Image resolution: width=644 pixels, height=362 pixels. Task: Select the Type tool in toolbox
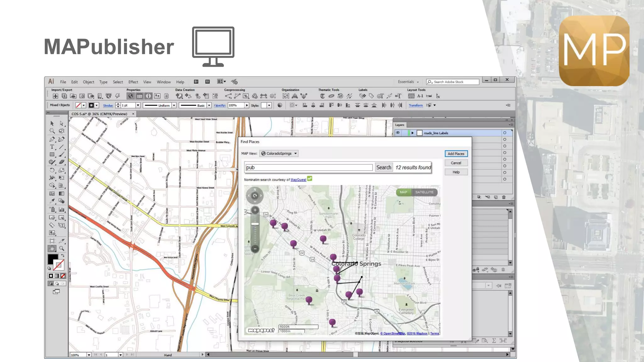(x=52, y=147)
